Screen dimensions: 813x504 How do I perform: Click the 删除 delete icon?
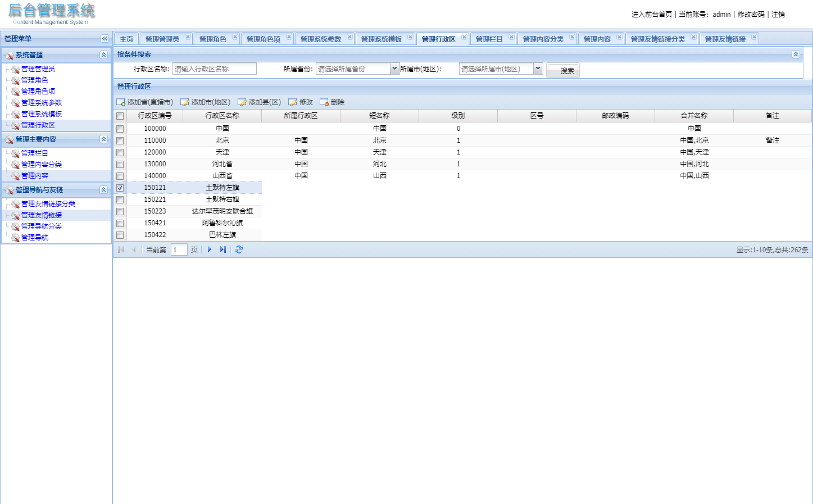coord(325,102)
